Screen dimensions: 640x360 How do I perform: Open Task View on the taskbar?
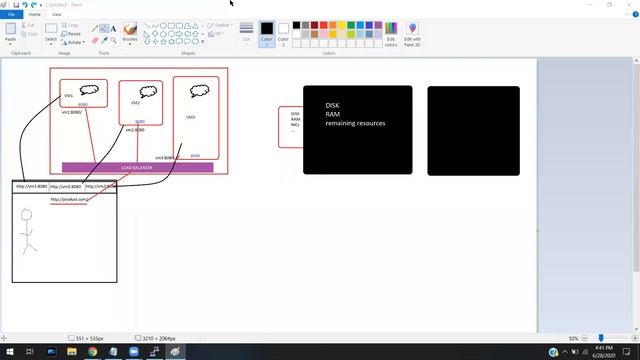(30, 351)
